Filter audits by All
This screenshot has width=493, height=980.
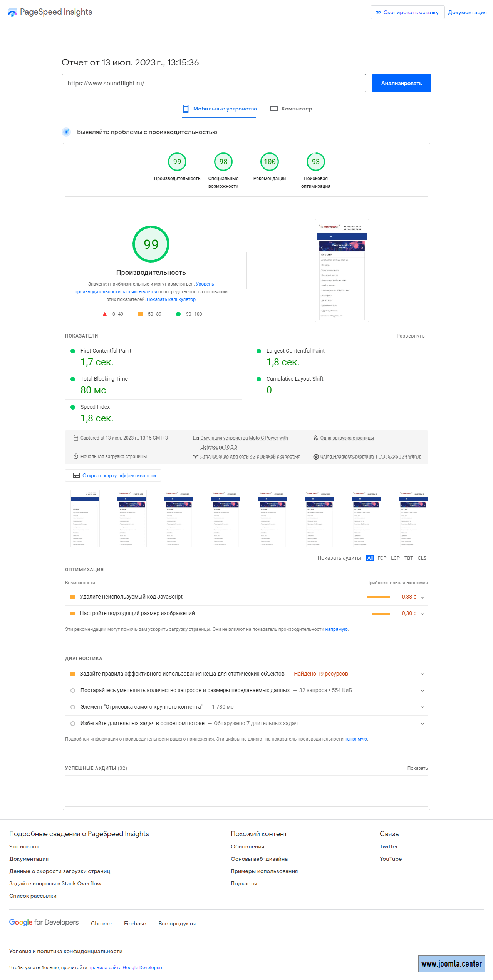370,558
